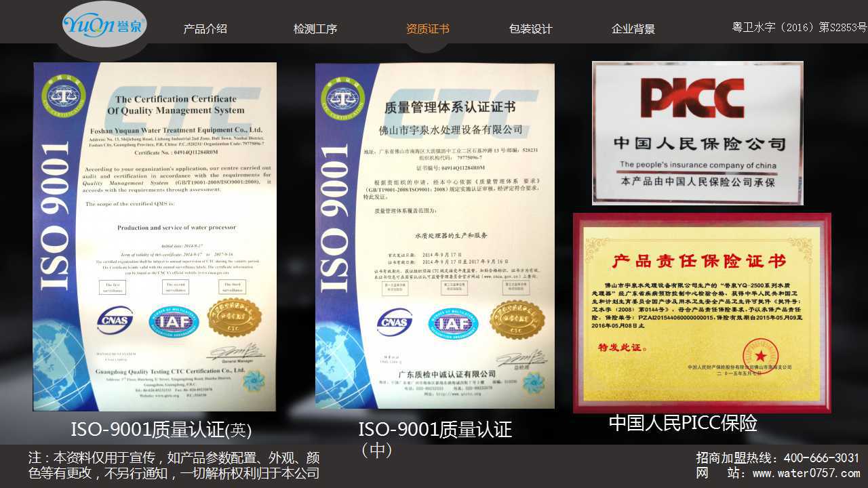Open the website link www.water0757.com
868x488 pixels.
(x=806, y=473)
